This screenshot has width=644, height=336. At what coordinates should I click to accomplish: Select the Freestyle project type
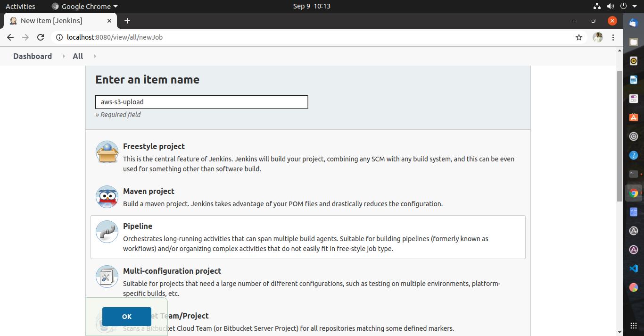coord(154,146)
